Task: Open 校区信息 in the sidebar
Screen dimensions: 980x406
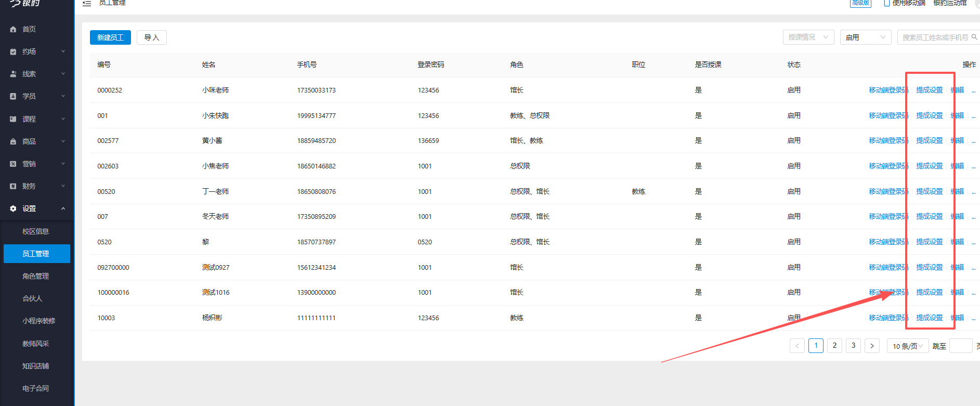Action: (35, 231)
